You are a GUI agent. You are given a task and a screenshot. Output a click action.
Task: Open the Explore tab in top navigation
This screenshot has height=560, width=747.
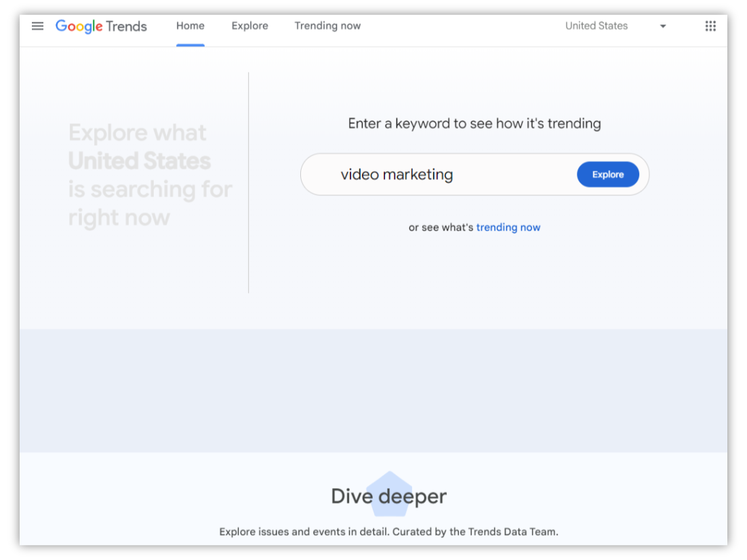pyautogui.click(x=249, y=26)
